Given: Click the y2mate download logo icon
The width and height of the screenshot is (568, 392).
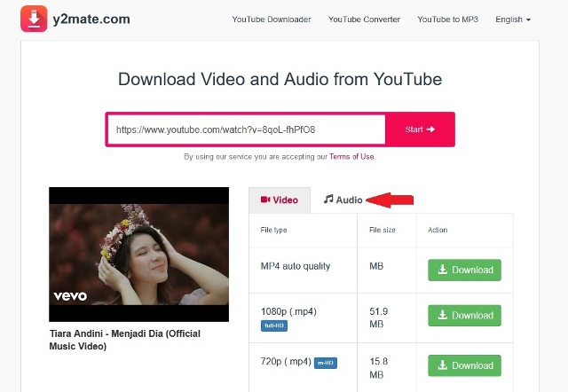Looking at the screenshot, I should coord(34,19).
